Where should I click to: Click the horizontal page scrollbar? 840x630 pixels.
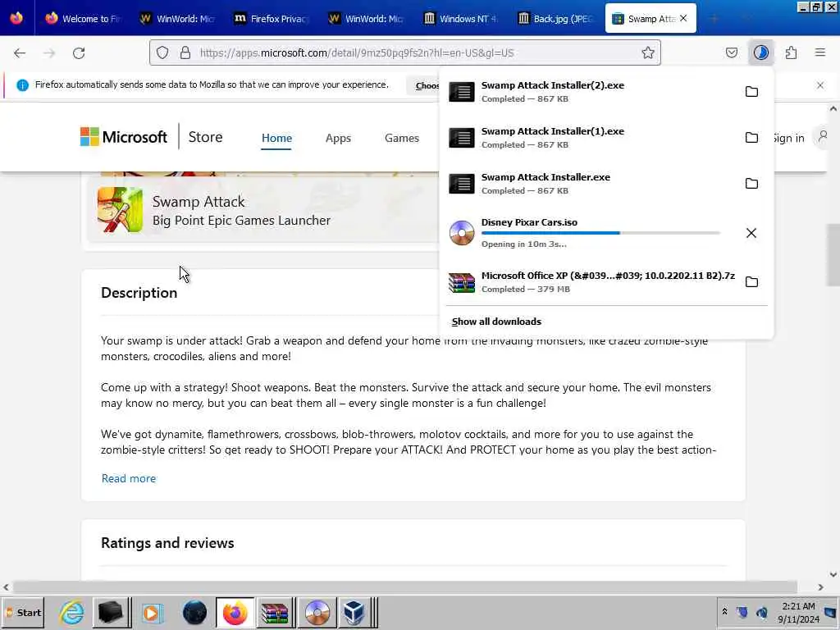click(x=405, y=587)
